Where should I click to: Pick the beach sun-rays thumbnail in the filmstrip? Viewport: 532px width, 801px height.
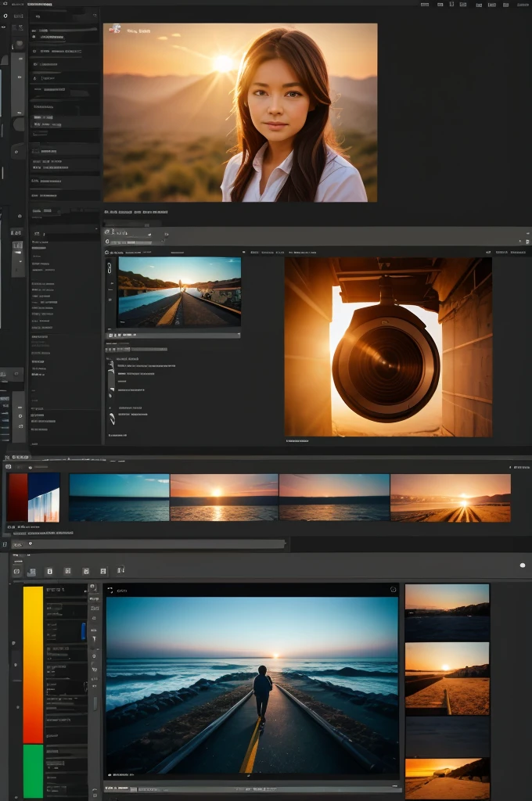tap(450, 497)
